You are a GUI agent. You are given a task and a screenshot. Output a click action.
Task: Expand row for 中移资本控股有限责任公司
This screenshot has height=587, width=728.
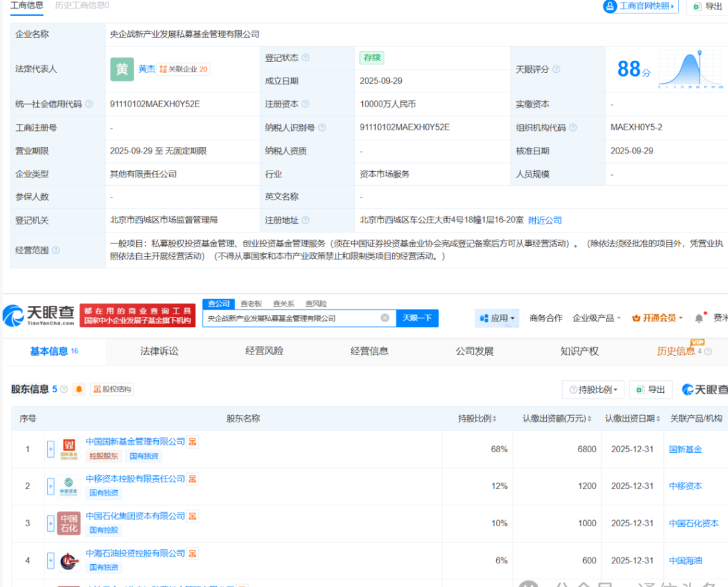(x=51, y=487)
